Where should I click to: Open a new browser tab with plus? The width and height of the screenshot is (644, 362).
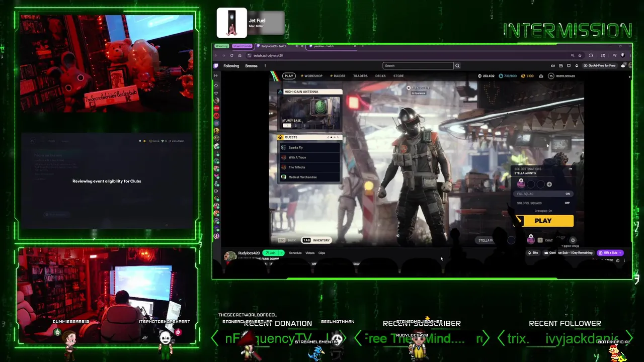click(362, 46)
